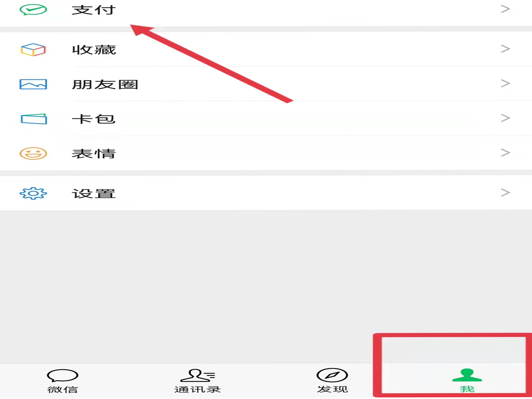Tap the compass Discover icon

[x=332, y=375]
